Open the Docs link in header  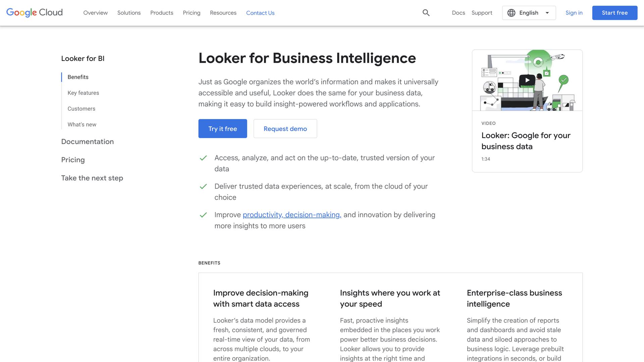coord(458,13)
